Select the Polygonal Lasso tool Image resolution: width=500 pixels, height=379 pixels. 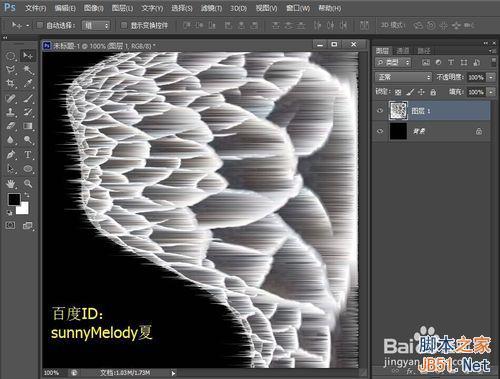[11, 70]
